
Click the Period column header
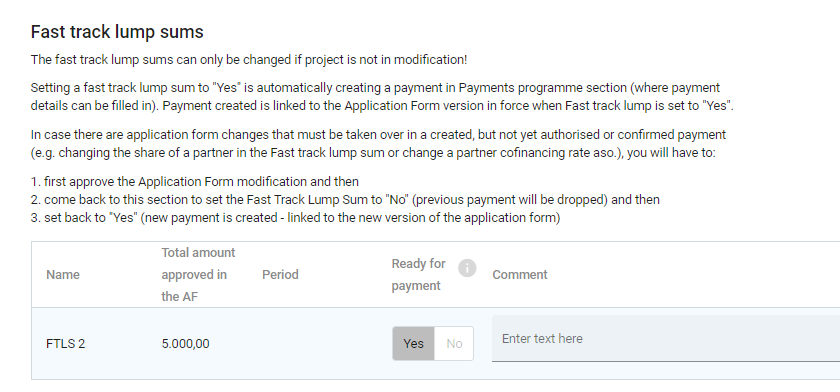click(280, 275)
